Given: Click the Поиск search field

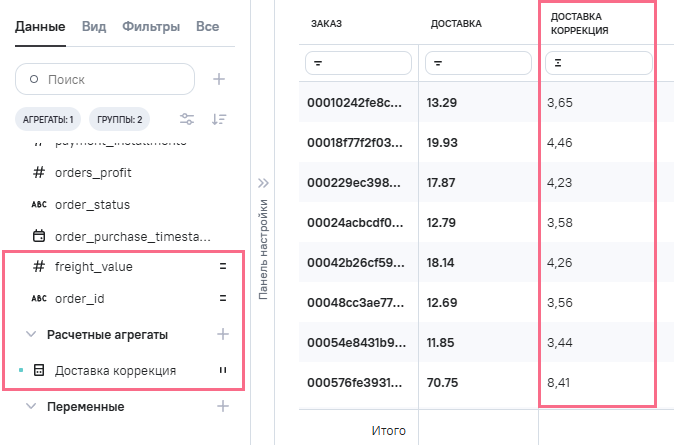Looking at the screenshot, I should click(x=105, y=79).
